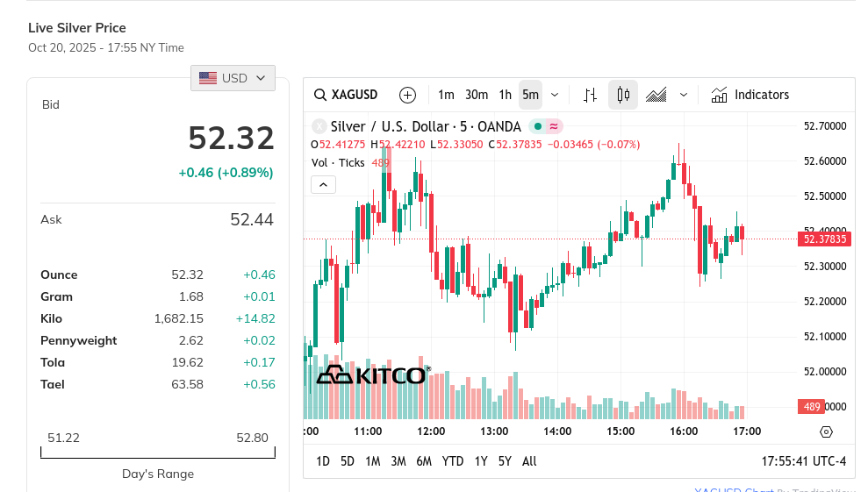Set the range to 3M
The height and width of the screenshot is (492, 868).
(398, 461)
